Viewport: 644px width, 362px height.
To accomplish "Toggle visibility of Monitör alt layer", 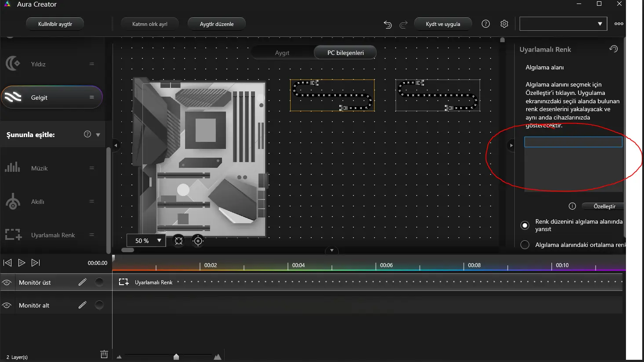I will click(x=7, y=305).
